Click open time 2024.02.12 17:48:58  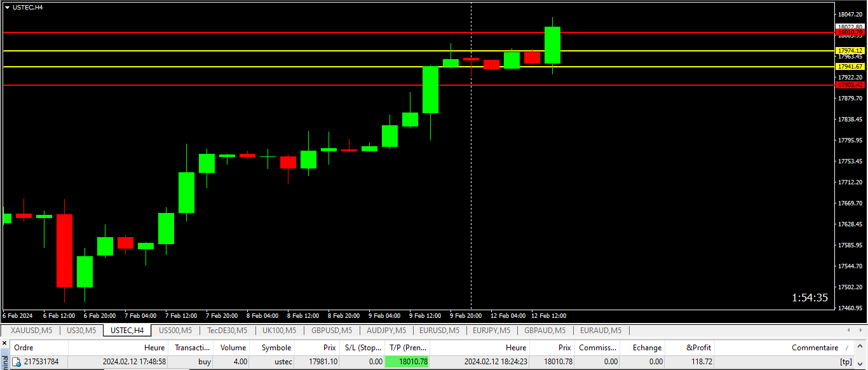(x=135, y=362)
